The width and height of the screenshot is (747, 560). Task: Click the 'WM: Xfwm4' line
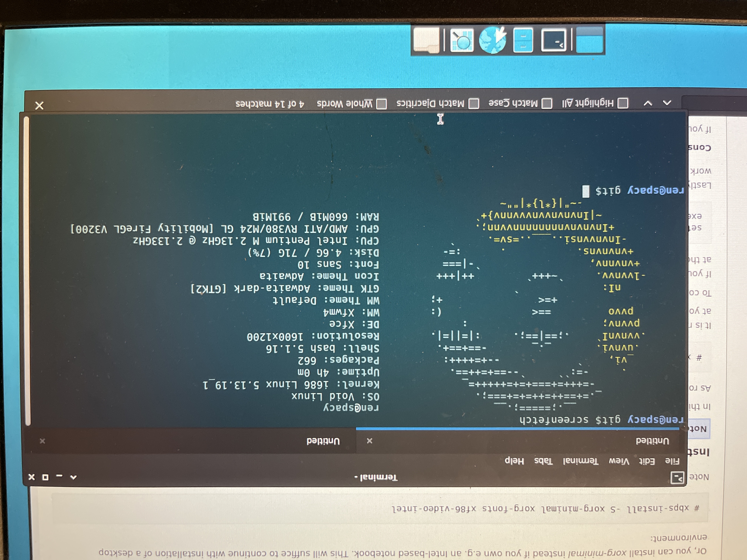351,313
